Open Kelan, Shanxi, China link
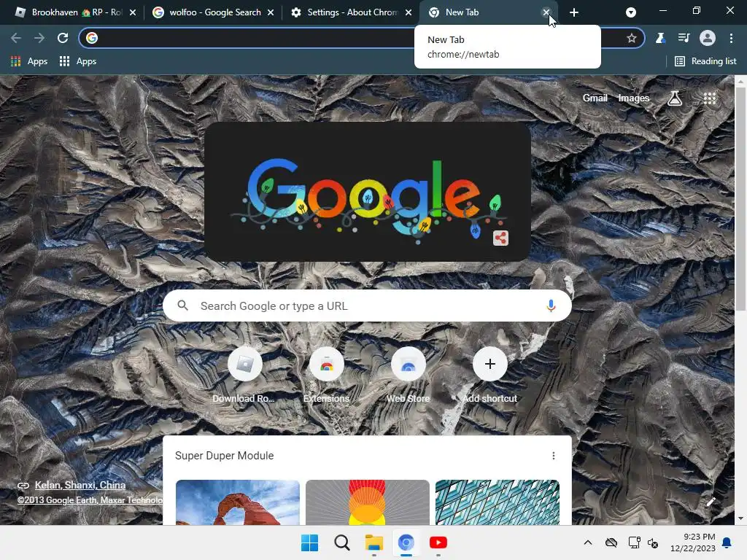The width and height of the screenshot is (747, 560). click(80, 485)
